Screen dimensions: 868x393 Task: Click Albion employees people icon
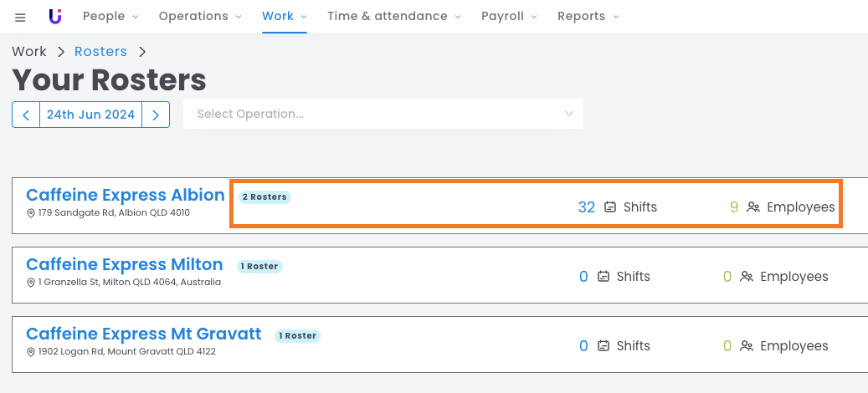(753, 207)
